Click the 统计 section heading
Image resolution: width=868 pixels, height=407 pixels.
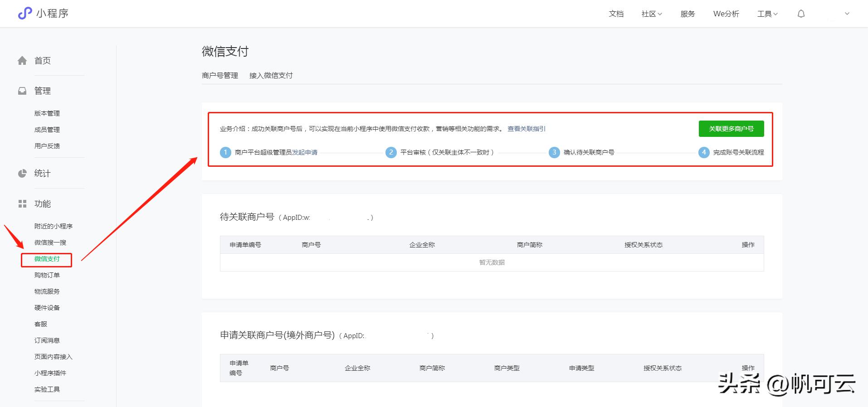[x=43, y=173]
